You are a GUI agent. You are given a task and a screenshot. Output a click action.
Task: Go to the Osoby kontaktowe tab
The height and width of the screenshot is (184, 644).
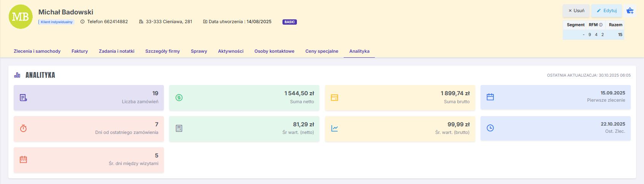click(274, 51)
